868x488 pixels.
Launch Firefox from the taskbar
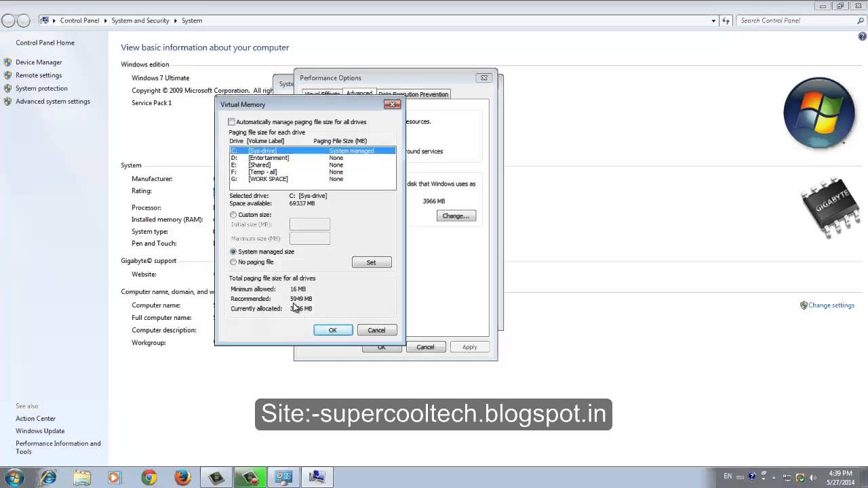point(182,477)
